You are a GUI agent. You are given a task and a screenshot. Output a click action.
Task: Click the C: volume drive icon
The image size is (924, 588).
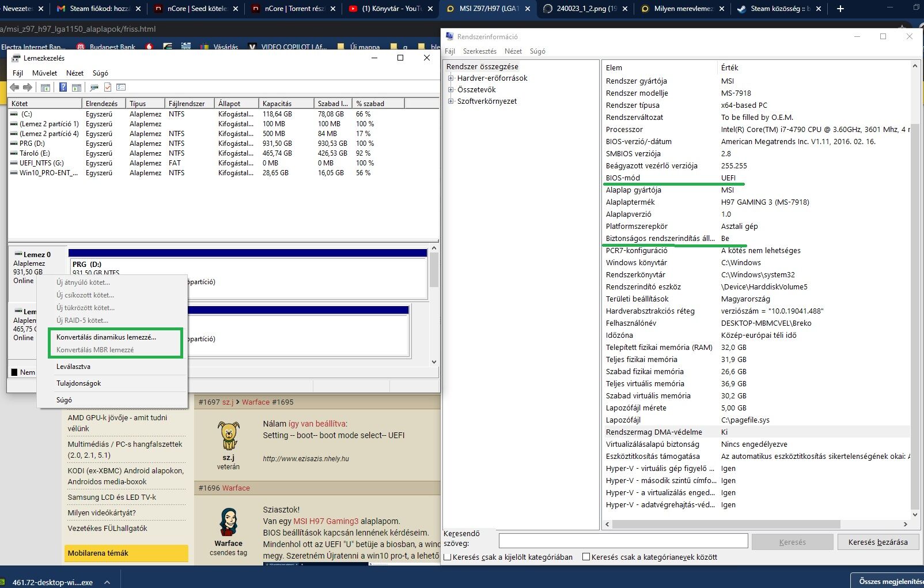pos(14,114)
